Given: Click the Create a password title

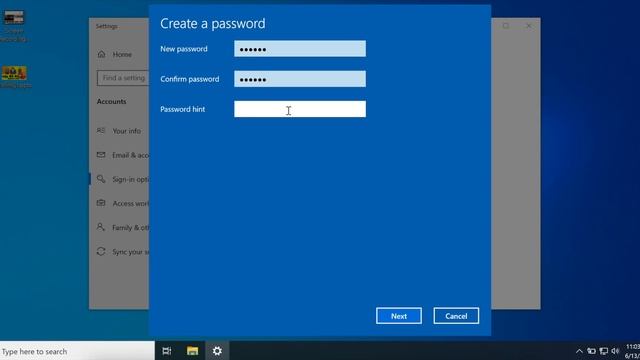Looking at the screenshot, I should (213, 24).
